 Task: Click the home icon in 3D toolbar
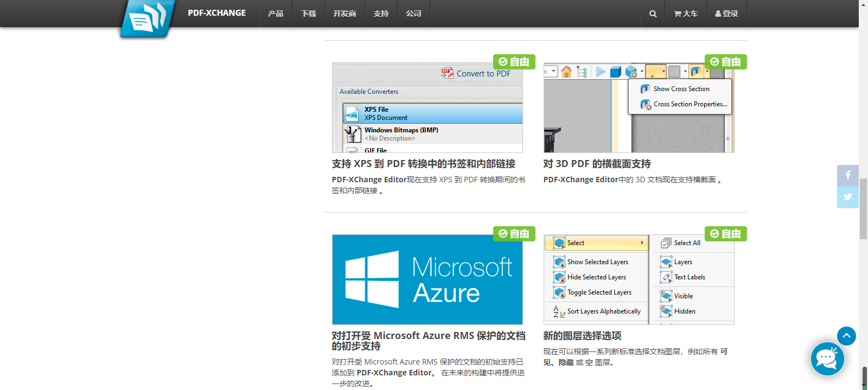click(x=566, y=72)
